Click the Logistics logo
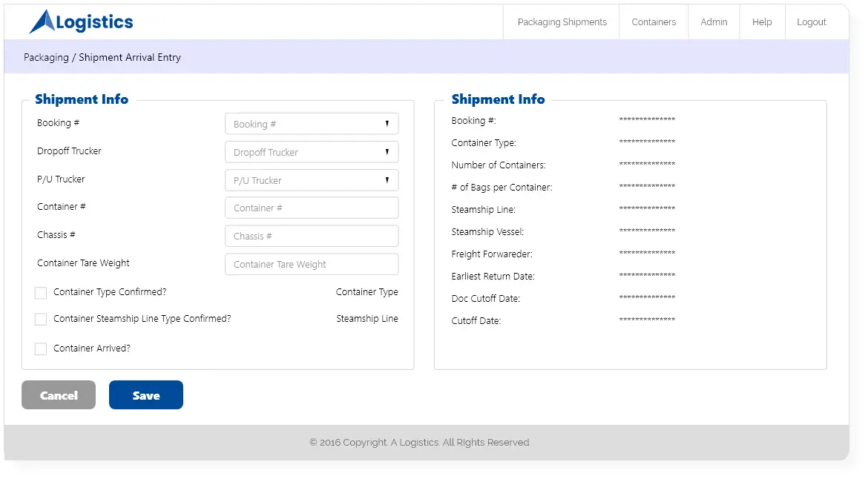Viewport: 868px width, 479px height. tap(82, 22)
